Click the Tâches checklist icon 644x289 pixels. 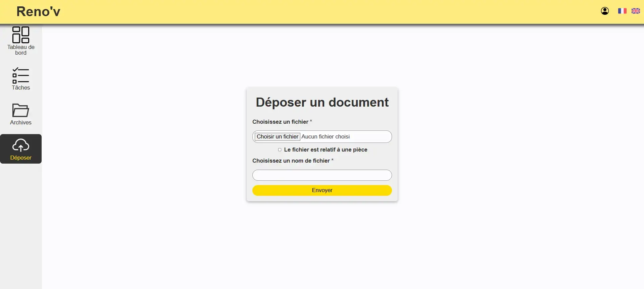pyautogui.click(x=21, y=75)
